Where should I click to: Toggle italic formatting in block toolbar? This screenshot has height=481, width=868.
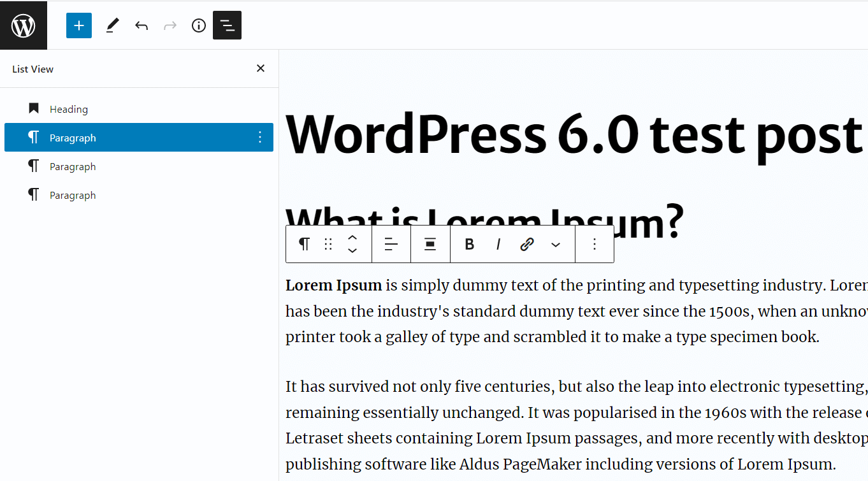(498, 244)
